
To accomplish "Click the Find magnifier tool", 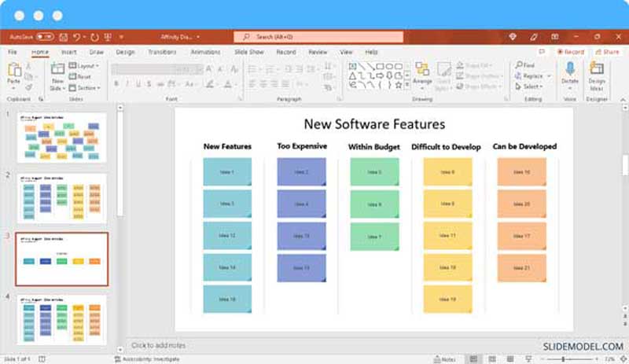I will coord(524,65).
